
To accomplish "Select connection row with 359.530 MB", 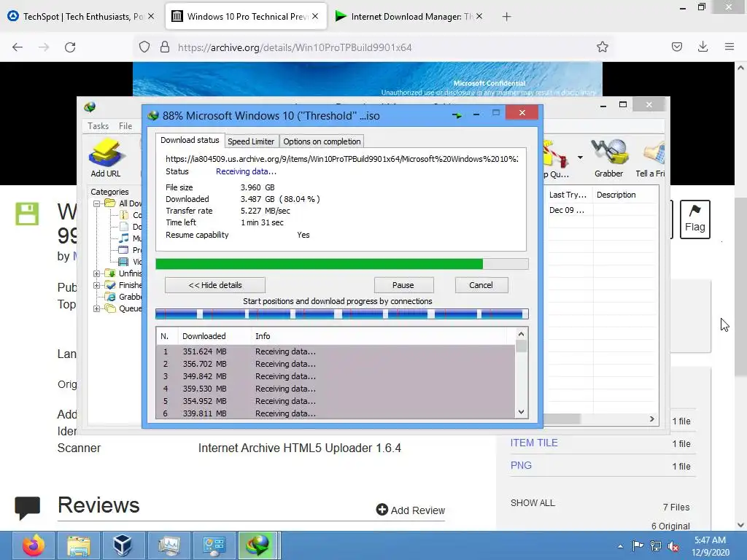I will click(336, 389).
